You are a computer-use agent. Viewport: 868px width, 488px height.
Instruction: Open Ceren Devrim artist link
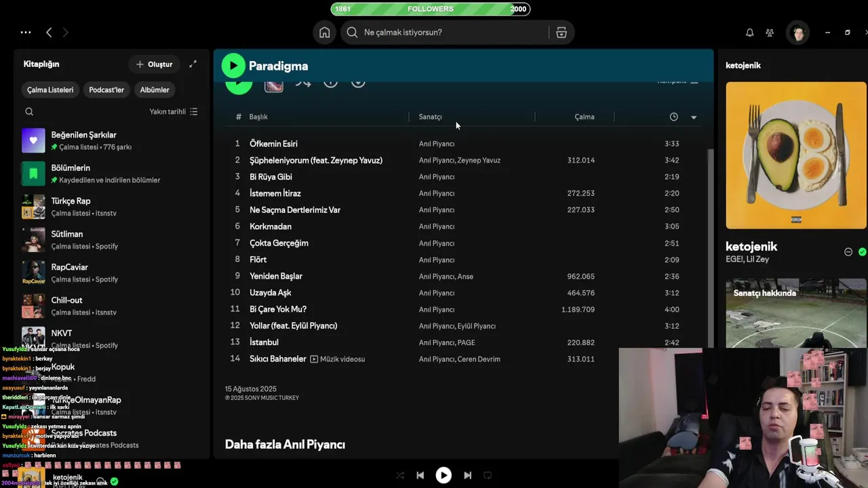(x=479, y=359)
